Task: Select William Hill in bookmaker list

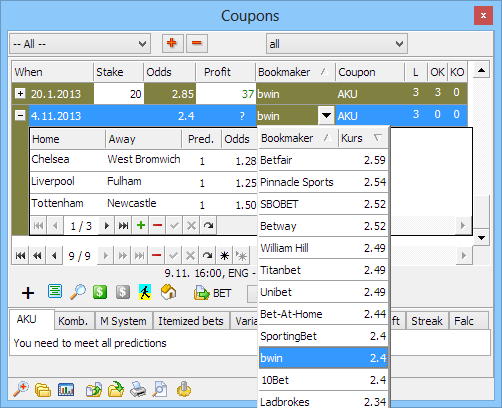Action: pyautogui.click(x=323, y=248)
